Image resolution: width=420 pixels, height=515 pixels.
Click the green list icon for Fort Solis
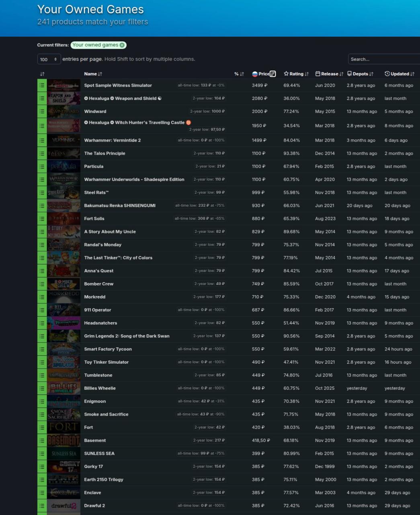(x=42, y=219)
